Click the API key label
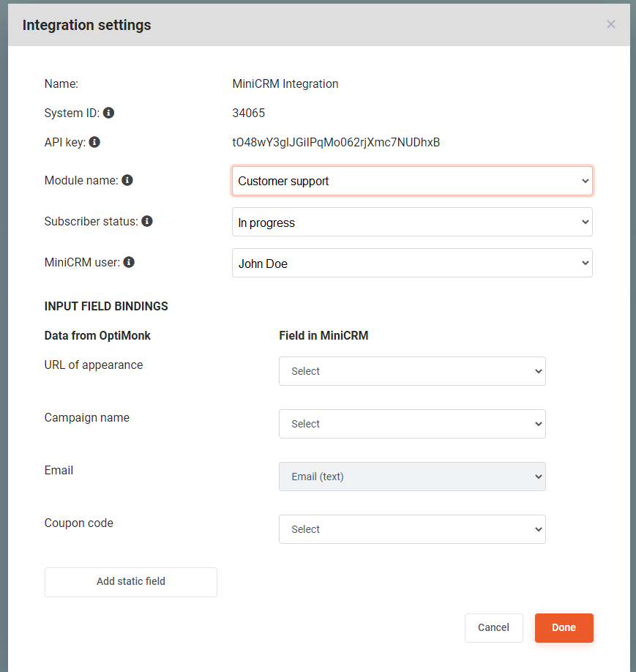This screenshot has width=636, height=672. point(65,142)
